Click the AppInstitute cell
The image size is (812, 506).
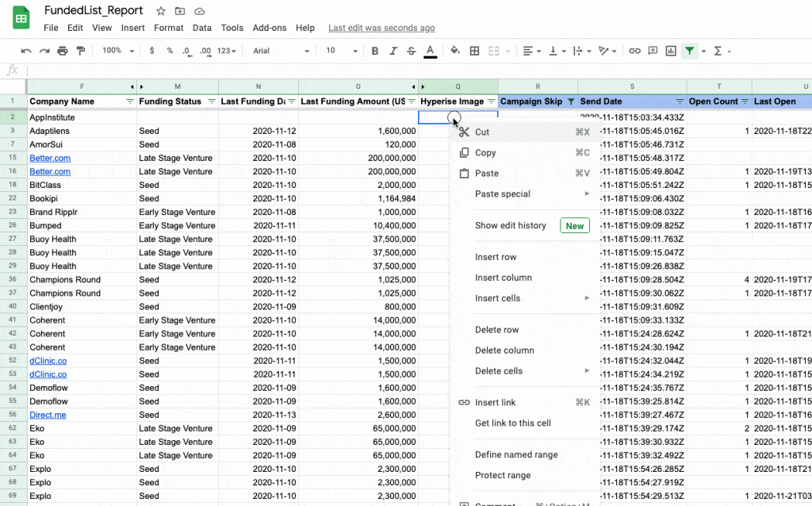click(x=82, y=117)
